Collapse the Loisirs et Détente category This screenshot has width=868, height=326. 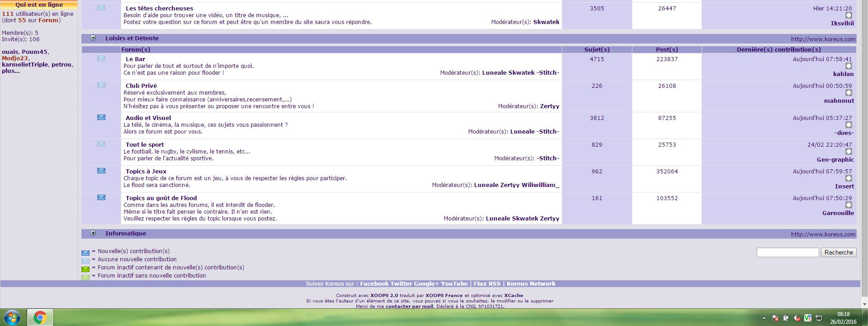93,38
